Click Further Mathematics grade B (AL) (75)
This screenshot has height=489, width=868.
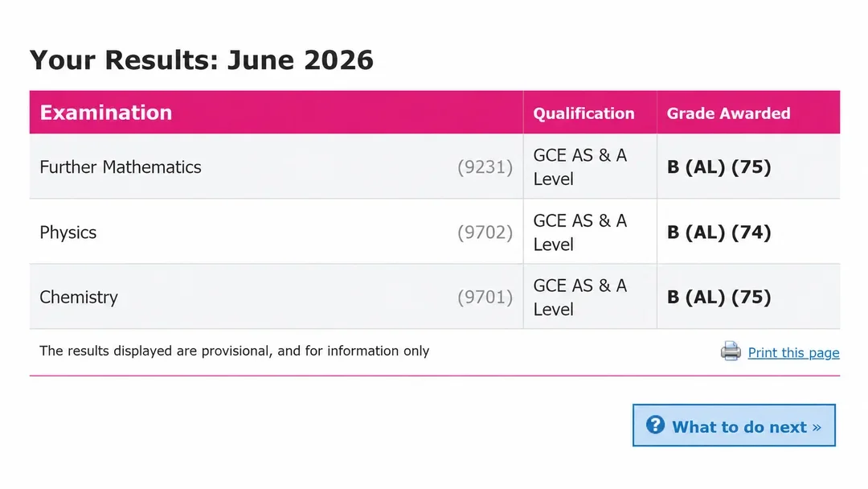(x=719, y=166)
